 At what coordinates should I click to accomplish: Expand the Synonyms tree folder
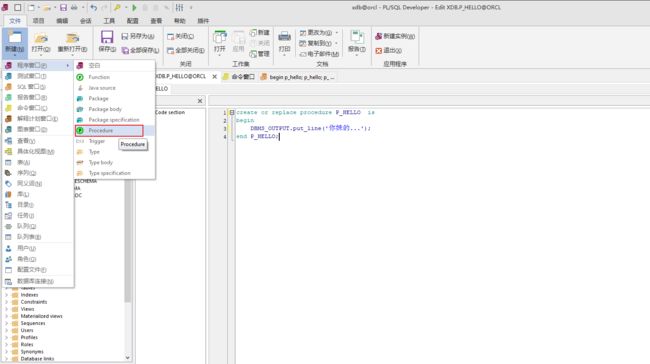pos(7,352)
